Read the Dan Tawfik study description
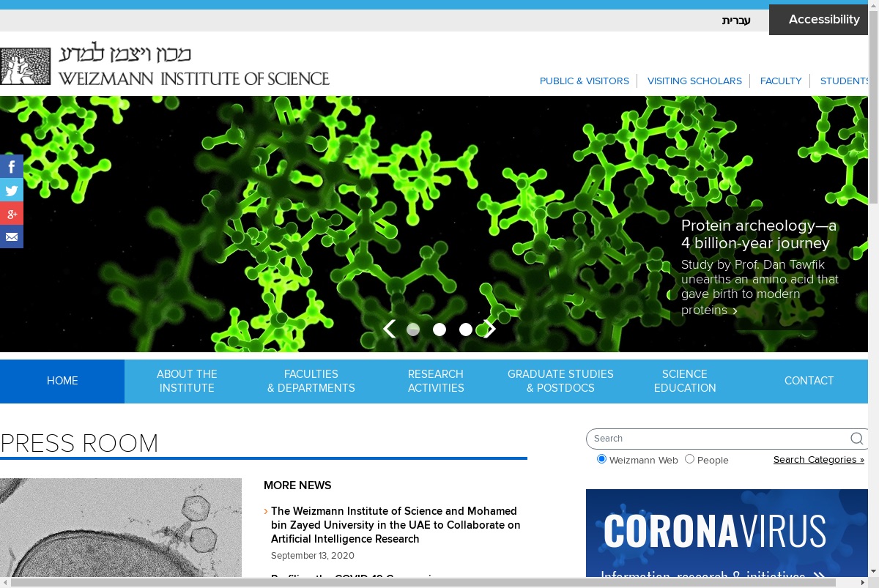Screen dimensions: 879x588 pyautogui.click(x=760, y=287)
